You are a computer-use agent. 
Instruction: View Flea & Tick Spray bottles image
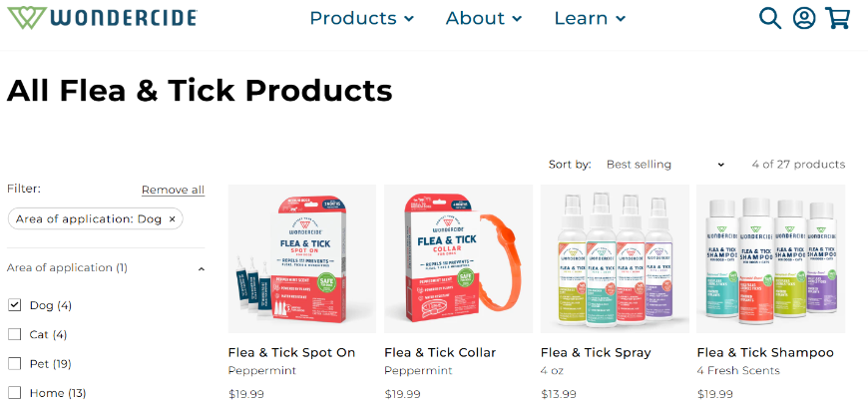click(615, 259)
